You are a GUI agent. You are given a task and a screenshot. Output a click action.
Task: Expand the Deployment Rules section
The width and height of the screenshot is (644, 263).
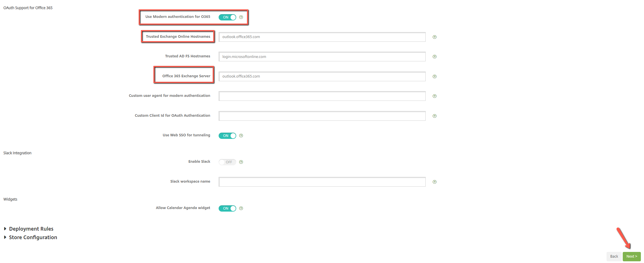(29, 229)
